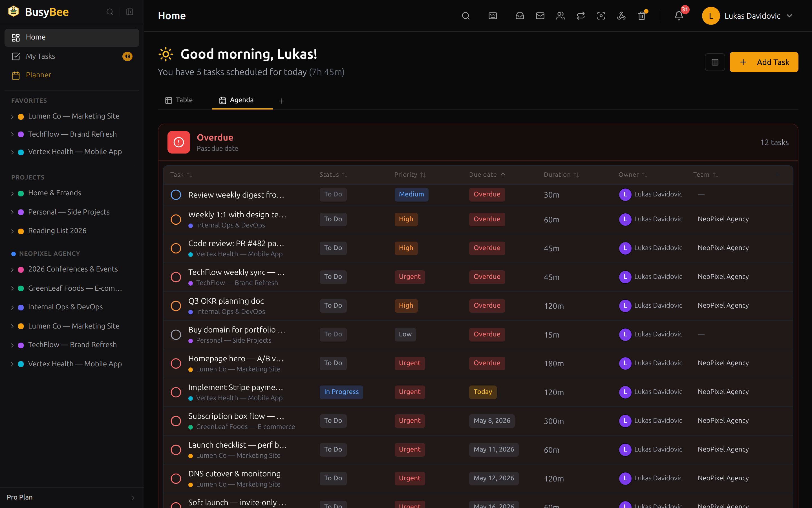Image resolution: width=812 pixels, height=508 pixels.
Task: Click In Progress status on Stripe task
Action: pyautogui.click(x=341, y=392)
